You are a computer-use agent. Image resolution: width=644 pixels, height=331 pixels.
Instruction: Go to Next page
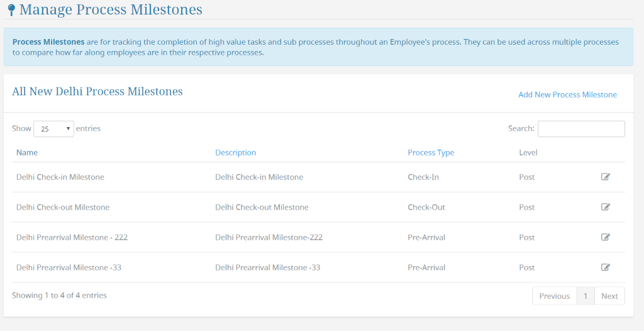click(609, 296)
